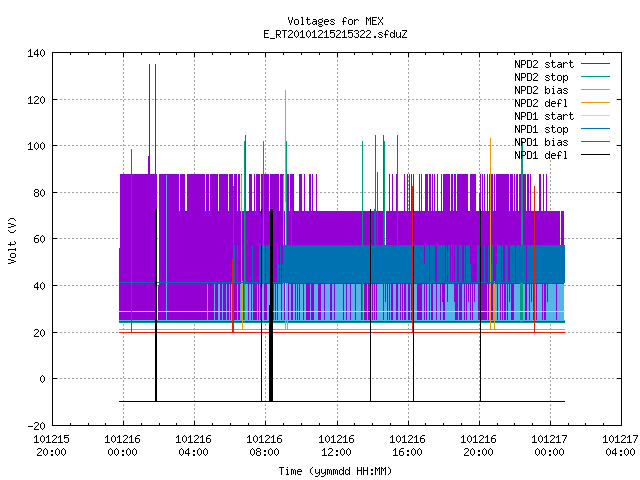Click the 101216 12:00 time tick label
This screenshot has height=480, width=640.
336,446
